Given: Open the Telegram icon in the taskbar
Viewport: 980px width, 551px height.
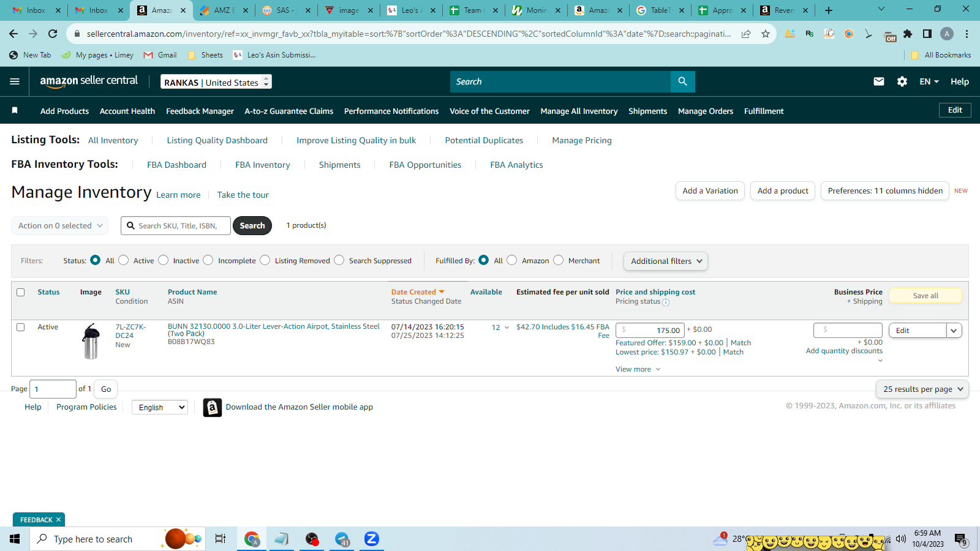Looking at the screenshot, I should (x=342, y=539).
